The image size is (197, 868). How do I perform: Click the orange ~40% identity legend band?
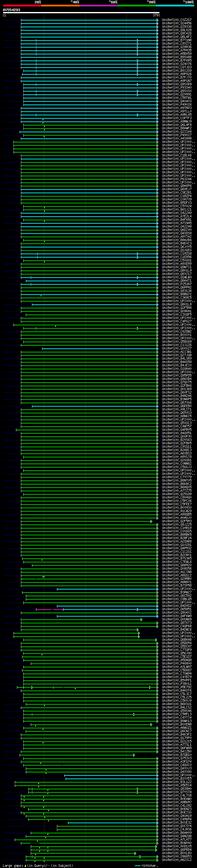(x=60, y=6)
